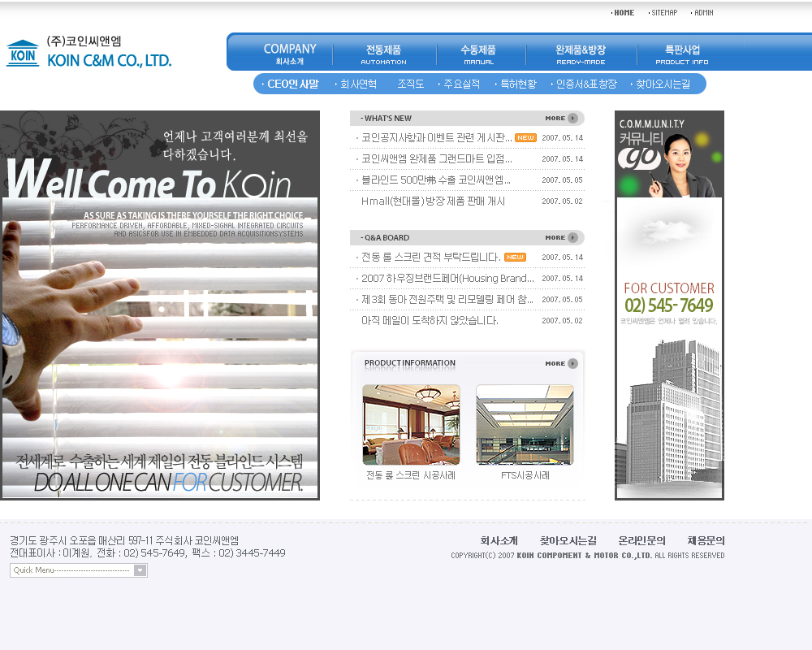Select the COMPANY 회사소개 main menu
The image size is (812, 650).
(289, 54)
